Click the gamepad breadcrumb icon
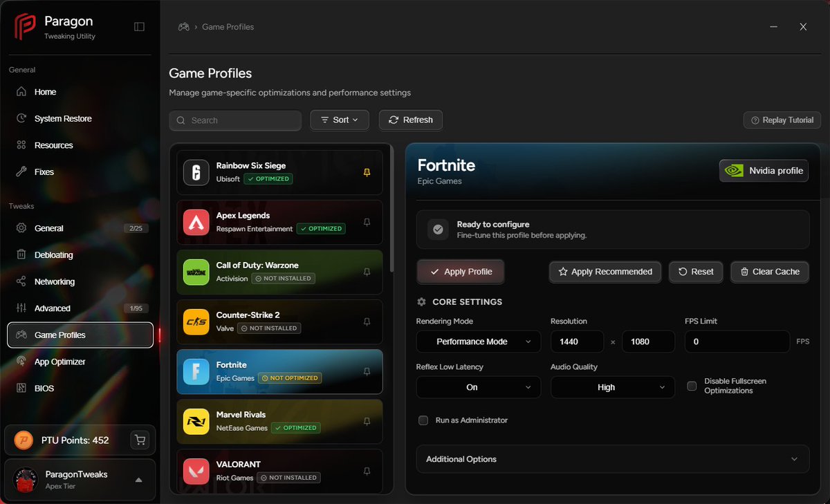The width and height of the screenshot is (830, 504). [x=184, y=27]
